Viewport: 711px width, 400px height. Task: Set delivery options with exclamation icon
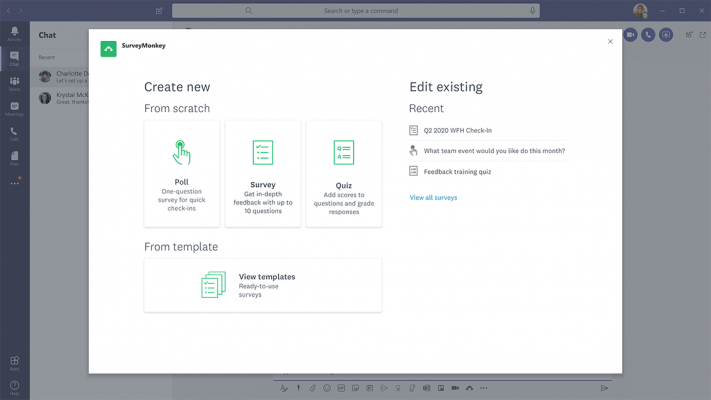pos(298,388)
